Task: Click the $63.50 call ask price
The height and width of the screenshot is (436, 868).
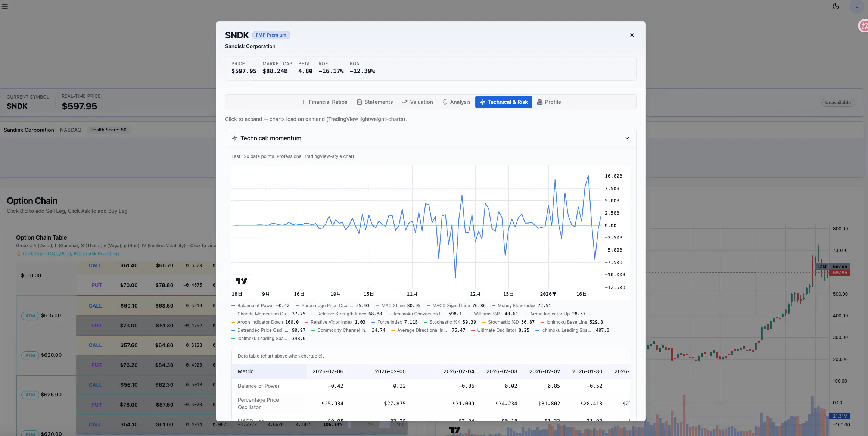Action: coord(165,306)
